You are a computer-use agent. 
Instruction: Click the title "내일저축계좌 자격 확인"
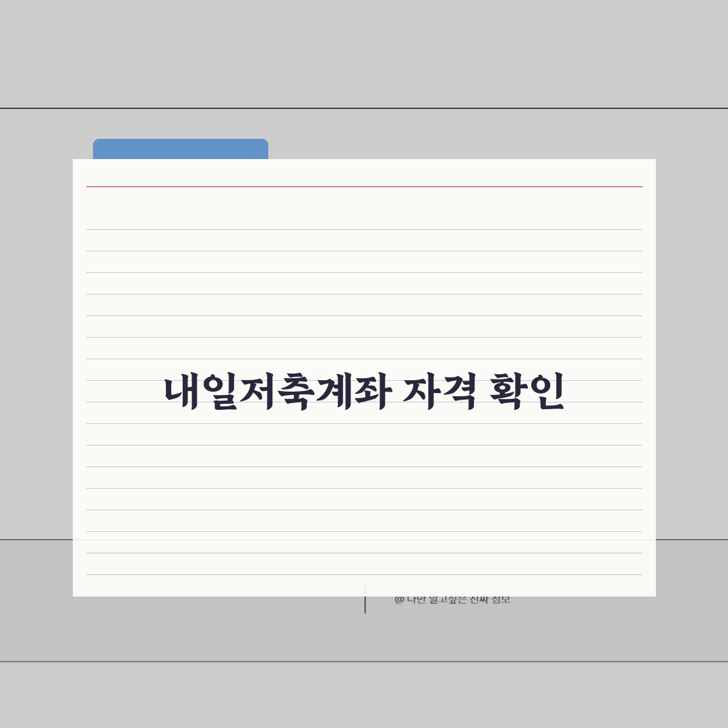tap(364, 392)
